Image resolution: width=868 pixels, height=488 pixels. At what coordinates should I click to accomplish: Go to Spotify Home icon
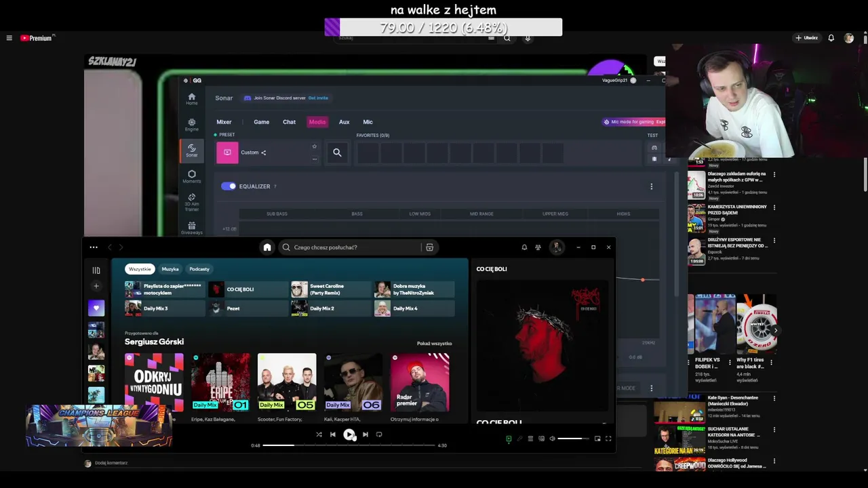(267, 247)
